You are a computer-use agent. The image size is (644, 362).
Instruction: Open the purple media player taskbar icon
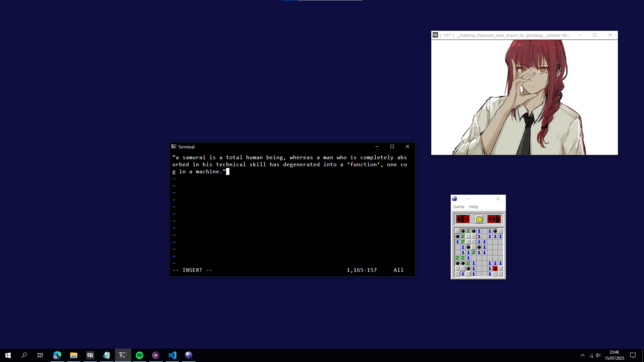click(x=156, y=355)
